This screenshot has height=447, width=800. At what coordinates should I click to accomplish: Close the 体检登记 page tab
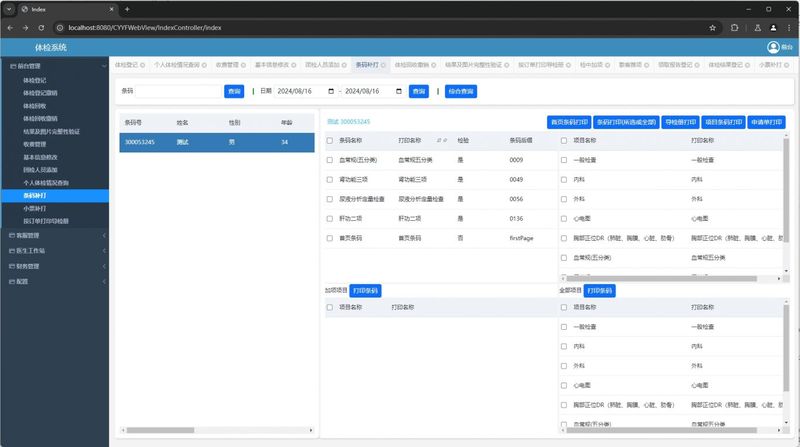(143, 65)
